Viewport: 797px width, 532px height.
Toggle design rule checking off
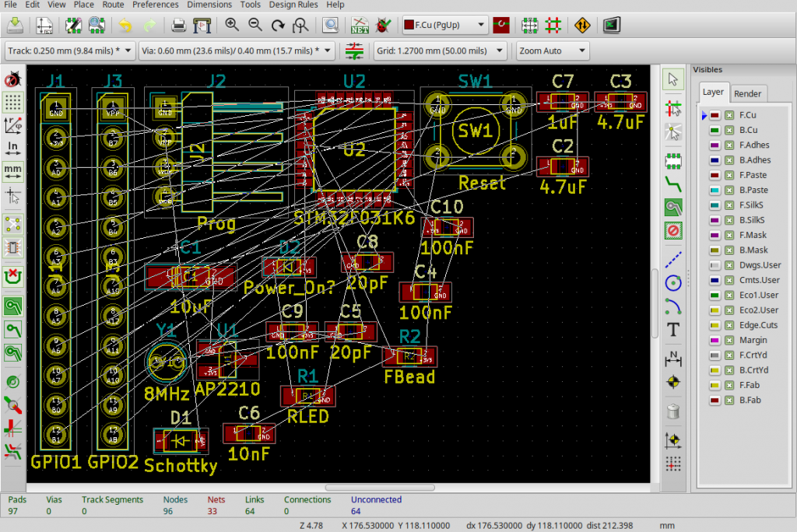point(12,79)
